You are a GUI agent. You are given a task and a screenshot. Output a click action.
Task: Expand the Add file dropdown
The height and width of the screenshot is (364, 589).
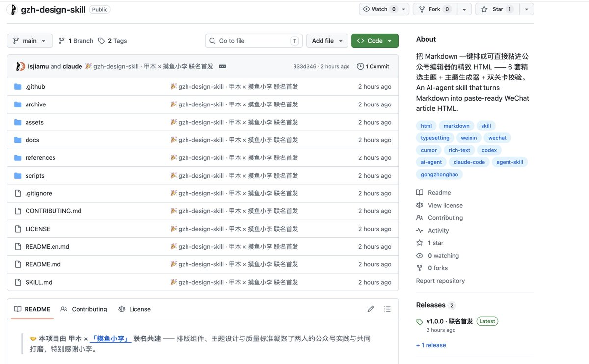point(327,41)
